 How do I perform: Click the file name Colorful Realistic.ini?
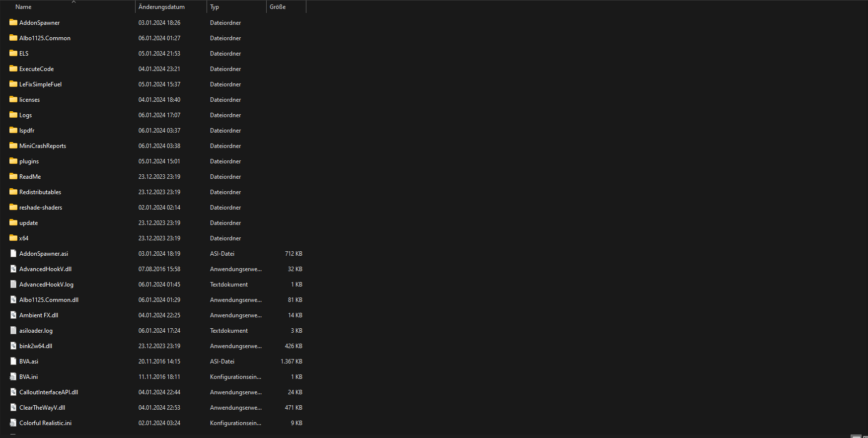coord(45,423)
